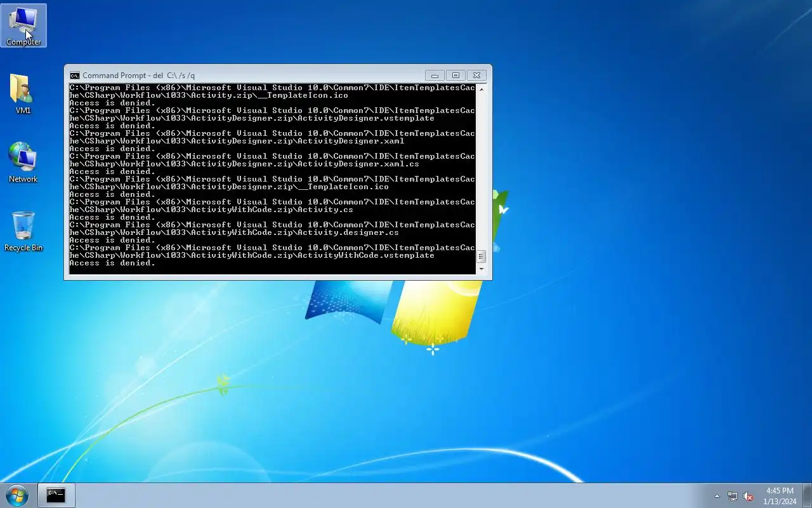Click the line ending ActivityDesigner.vstemplate

[252, 118]
